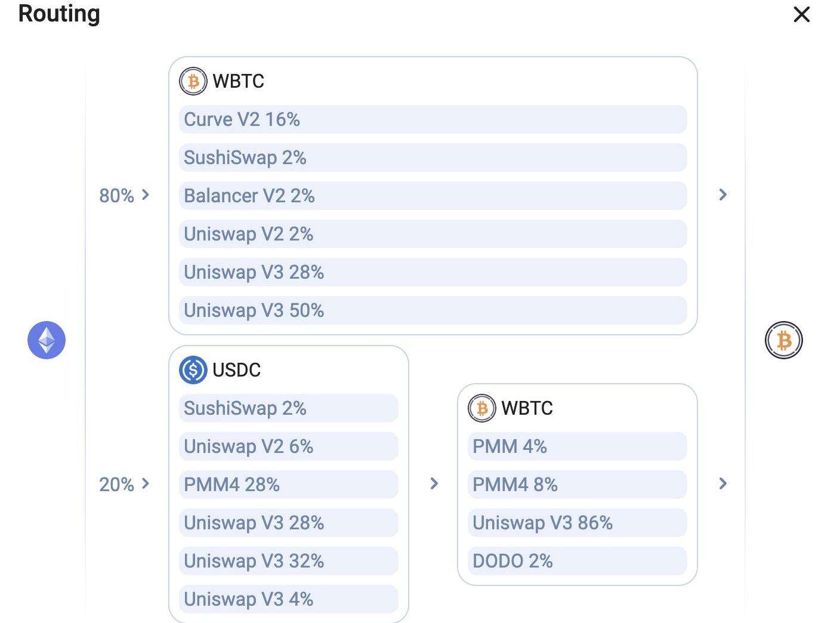Select the Uniswap V3 86% route
The height and width of the screenshot is (623, 840).
(577, 523)
